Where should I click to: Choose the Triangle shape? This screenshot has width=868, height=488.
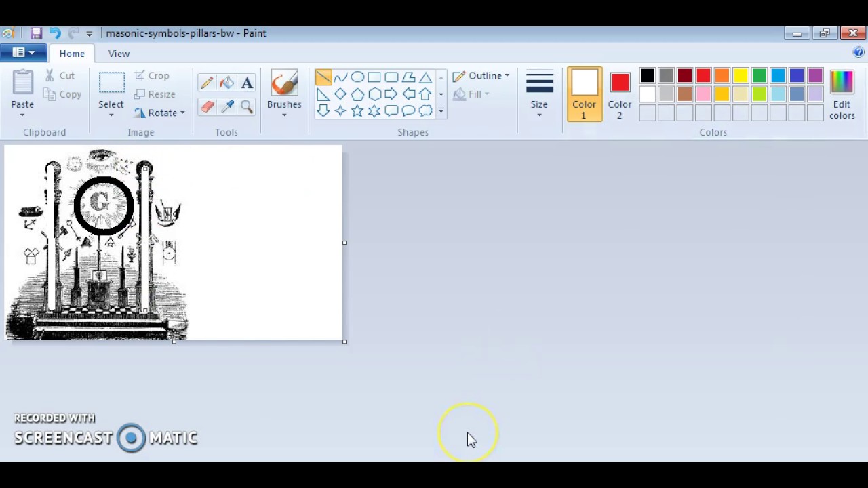(x=425, y=77)
